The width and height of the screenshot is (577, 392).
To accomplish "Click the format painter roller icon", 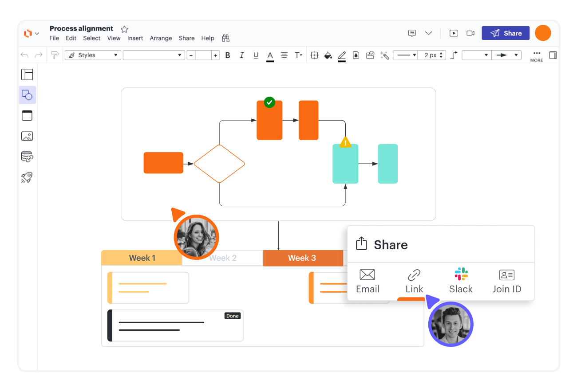I will pyautogui.click(x=55, y=55).
